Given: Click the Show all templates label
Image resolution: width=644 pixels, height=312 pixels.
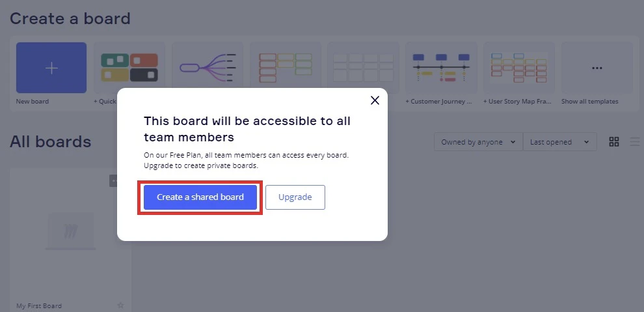Looking at the screenshot, I should pos(589,102).
